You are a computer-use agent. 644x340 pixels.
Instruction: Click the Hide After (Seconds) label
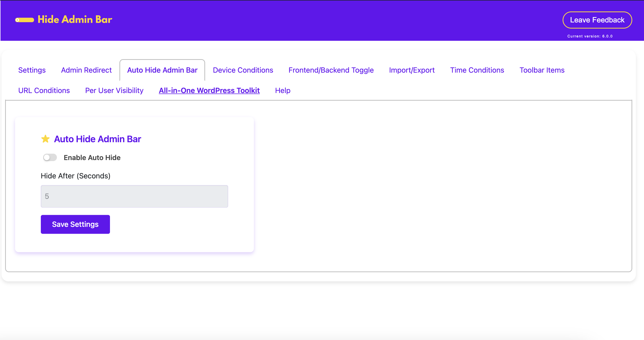click(76, 176)
